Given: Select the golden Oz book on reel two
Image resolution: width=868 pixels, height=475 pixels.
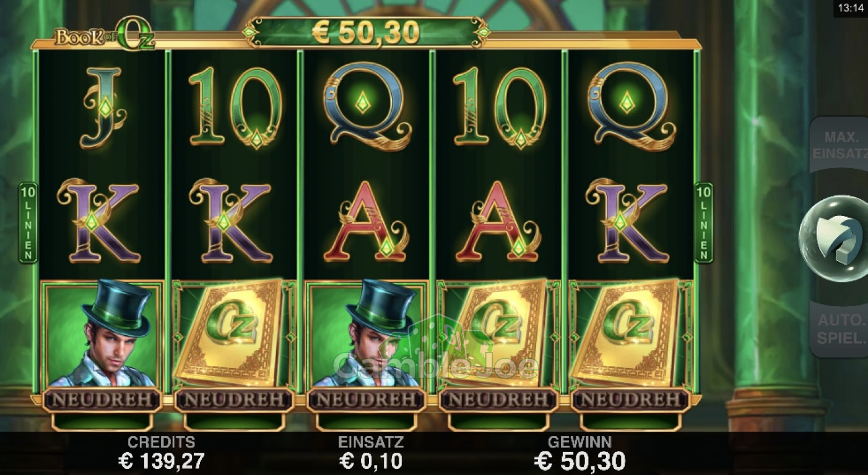Looking at the screenshot, I should pyautogui.click(x=234, y=334).
